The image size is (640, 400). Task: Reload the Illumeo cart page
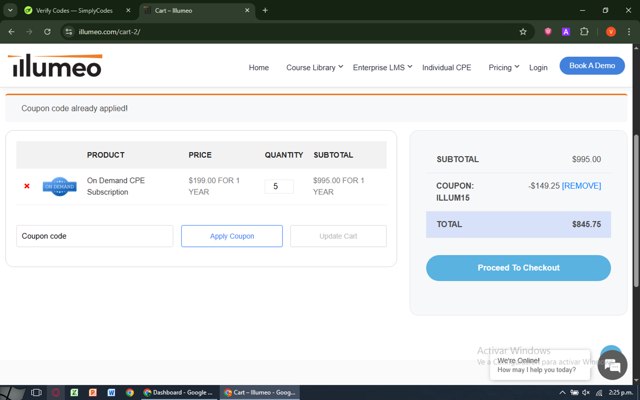pyautogui.click(x=47, y=32)
